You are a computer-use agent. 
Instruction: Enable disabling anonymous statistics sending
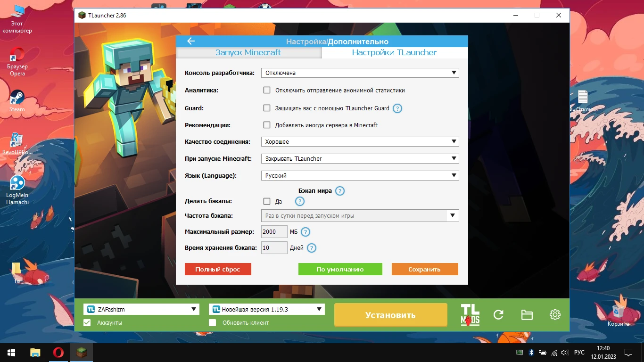267,90
